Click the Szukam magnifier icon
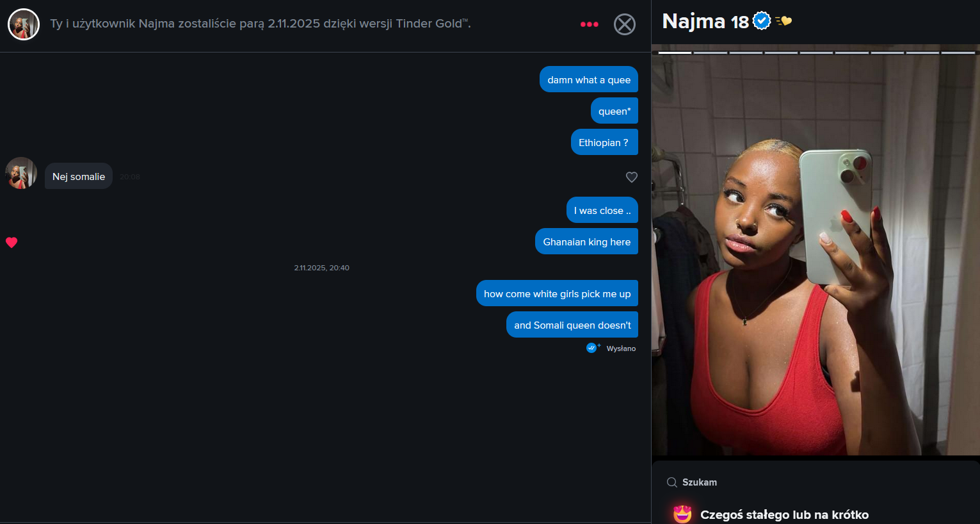This screenshot has height=524, width=980. [672, 482]
